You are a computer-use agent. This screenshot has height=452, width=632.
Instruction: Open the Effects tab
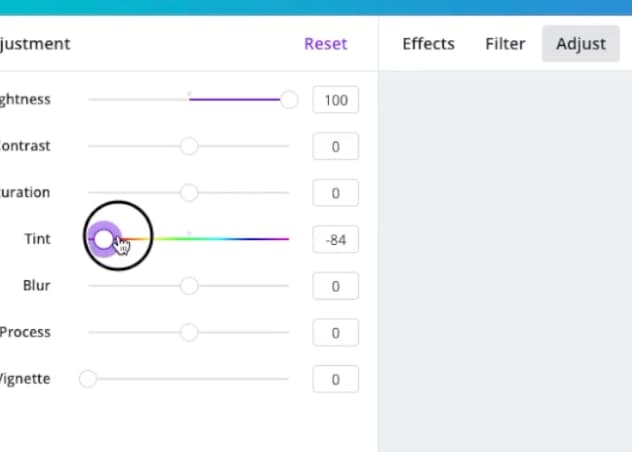click(x=428, y=44)
